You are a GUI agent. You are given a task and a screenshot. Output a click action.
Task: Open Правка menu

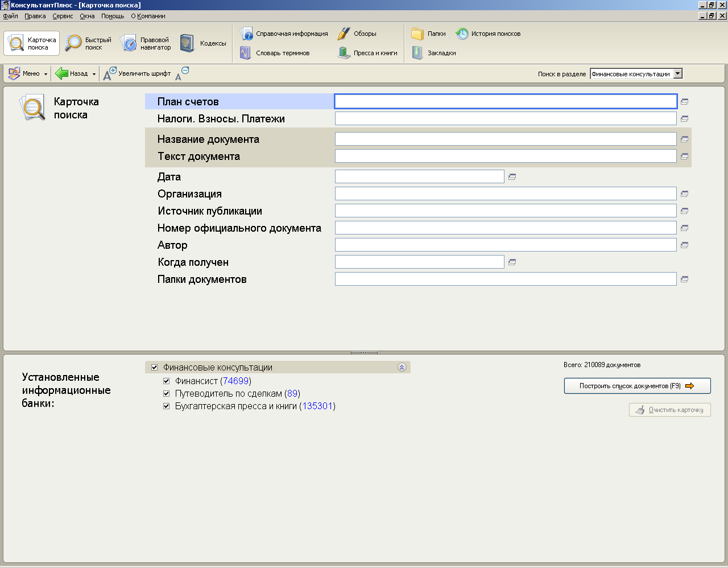[x=35, y=16]
